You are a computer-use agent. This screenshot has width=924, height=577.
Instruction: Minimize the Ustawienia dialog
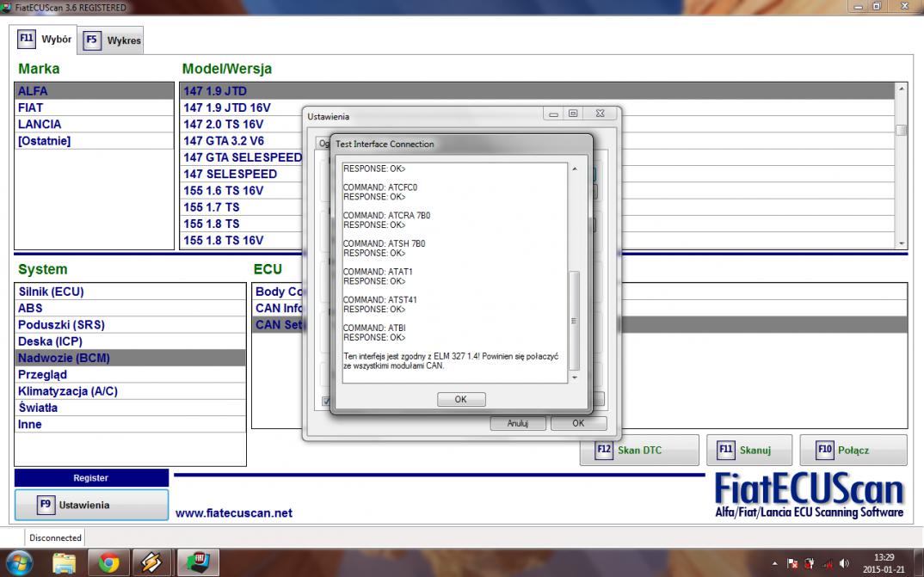(x=553, y=114)
